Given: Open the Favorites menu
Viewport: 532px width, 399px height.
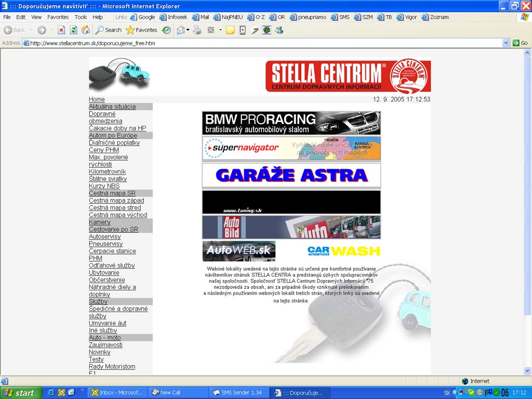Looking at the screenshot, I should point(58,17).
